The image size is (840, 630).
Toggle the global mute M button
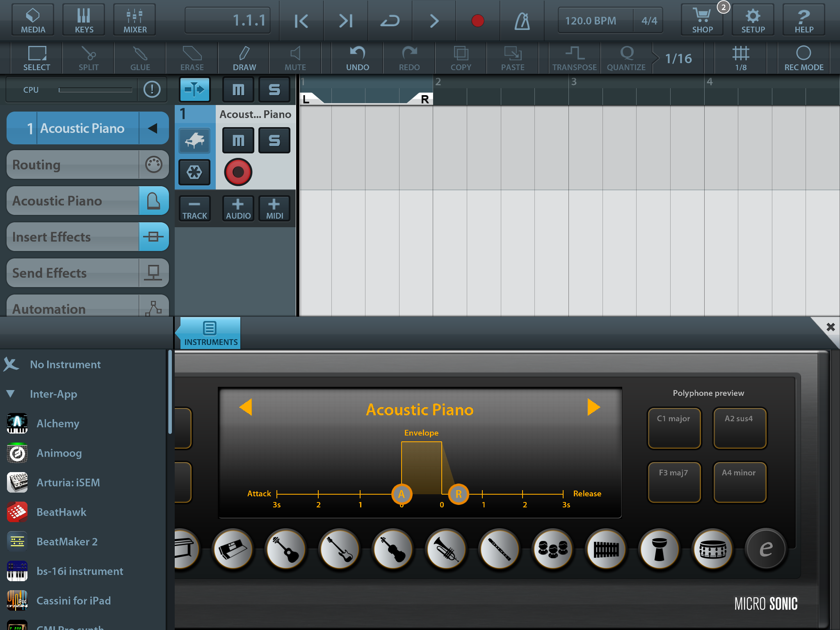pos(238,89)
